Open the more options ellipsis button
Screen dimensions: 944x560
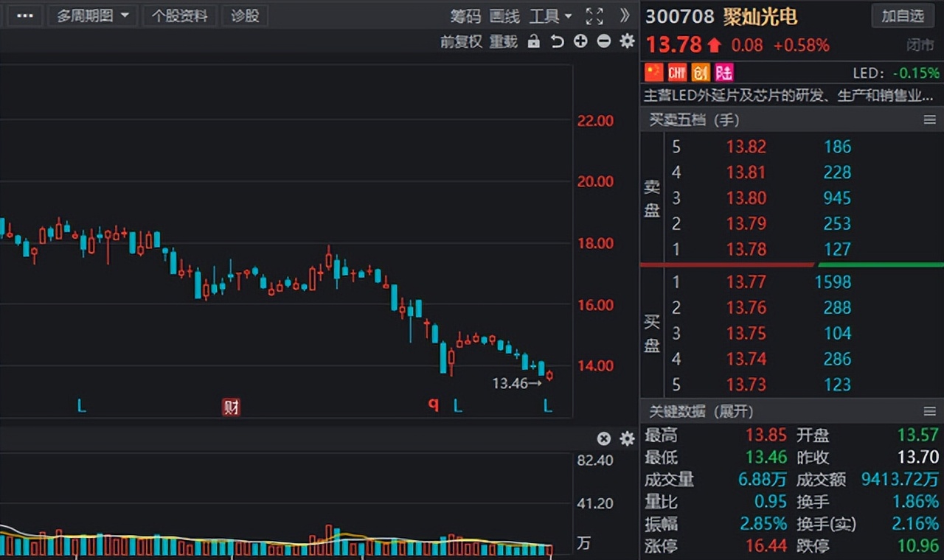click(x=24, y=15)
